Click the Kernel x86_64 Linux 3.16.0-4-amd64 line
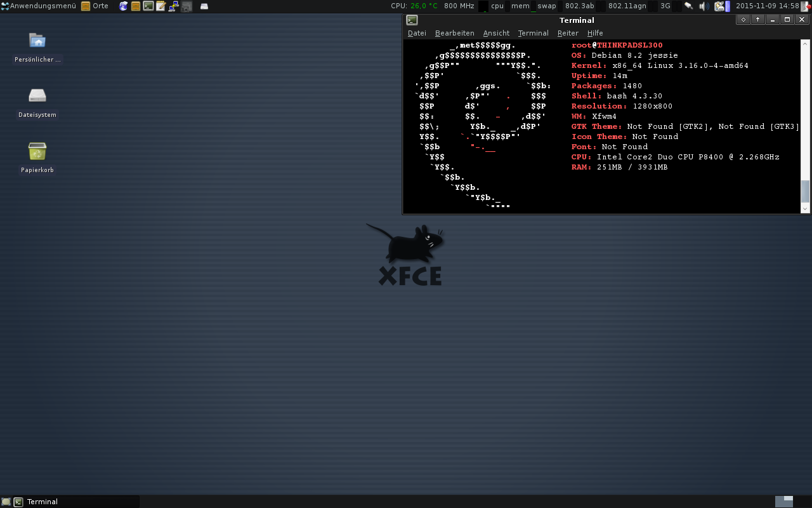The height and width of the screenshot is (508, 812). (660, 65)
